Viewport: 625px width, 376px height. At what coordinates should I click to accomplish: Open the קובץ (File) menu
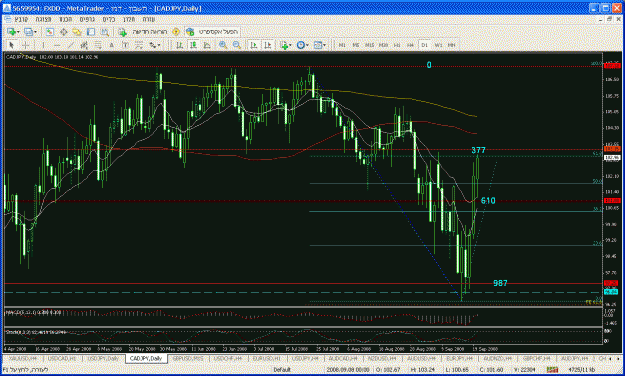tap(21, 19)
